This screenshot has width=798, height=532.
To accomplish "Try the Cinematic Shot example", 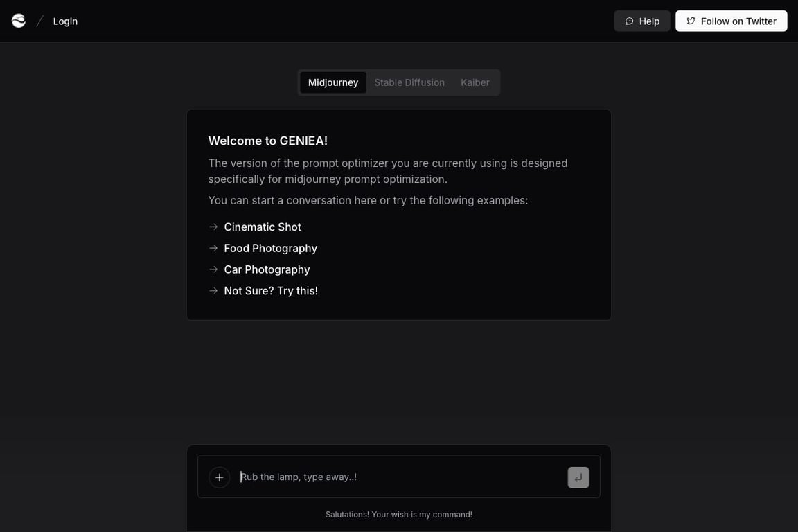I will [263, 227].
